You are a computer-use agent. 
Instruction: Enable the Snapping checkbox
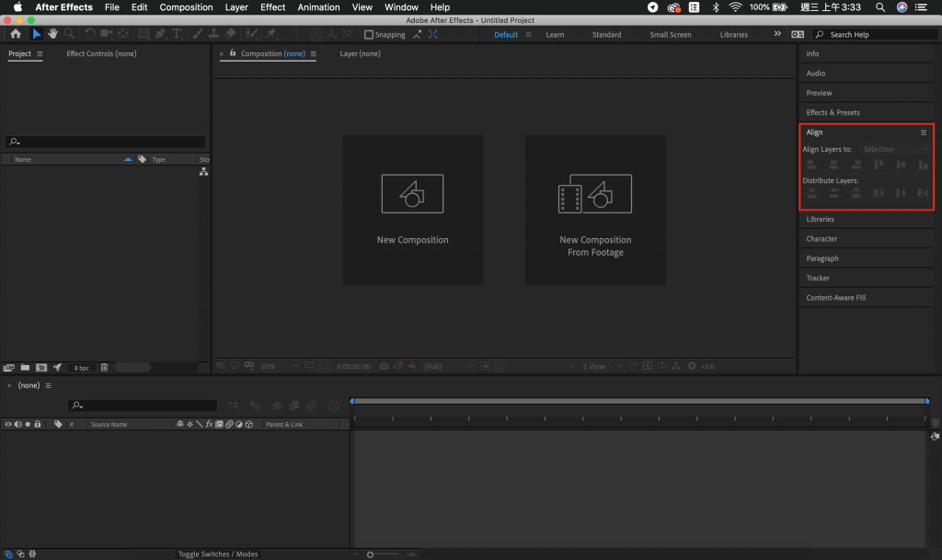pos(369,35)
